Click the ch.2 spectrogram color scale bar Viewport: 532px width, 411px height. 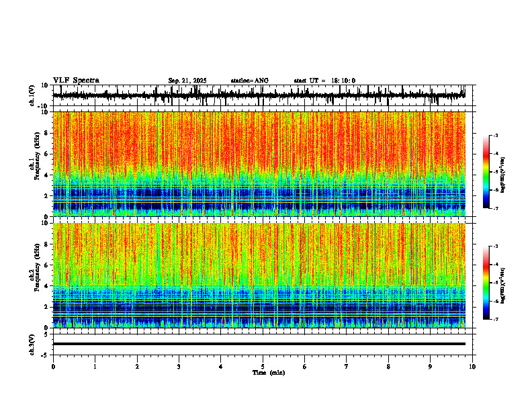tap(486, 283)
